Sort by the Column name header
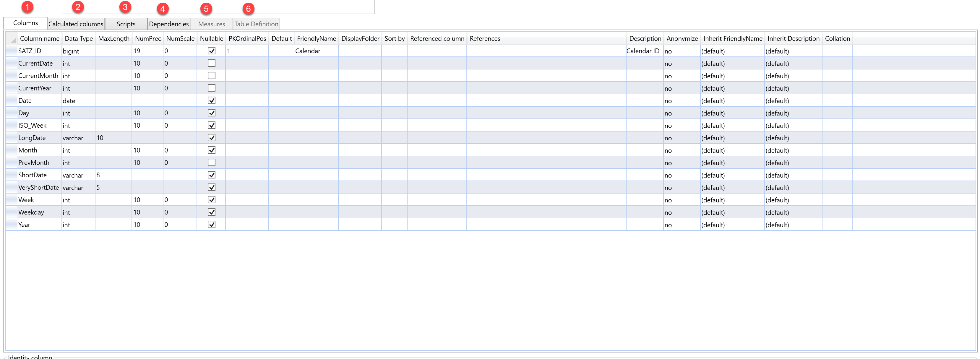Viewport: 980px width, 359px height. [40, 38]
